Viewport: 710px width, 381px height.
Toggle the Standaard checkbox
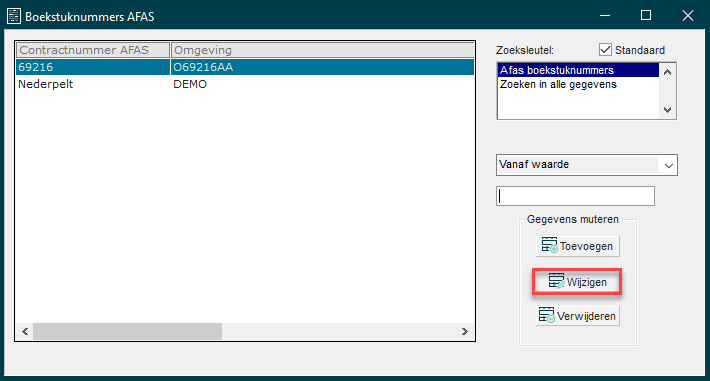[x=605, y=50]
